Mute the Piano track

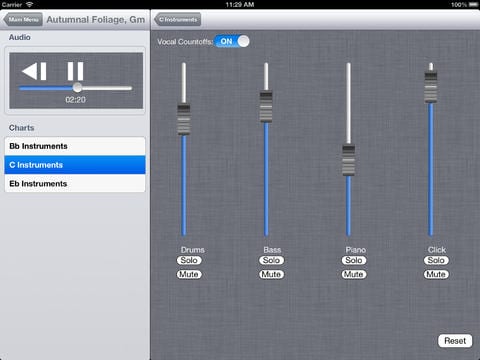[x=354, y=274]
